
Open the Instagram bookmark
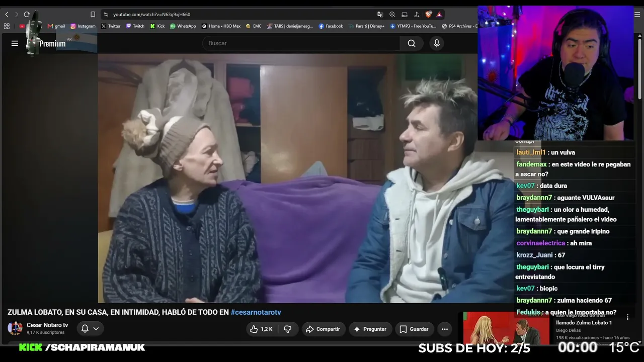click(83, 26)
